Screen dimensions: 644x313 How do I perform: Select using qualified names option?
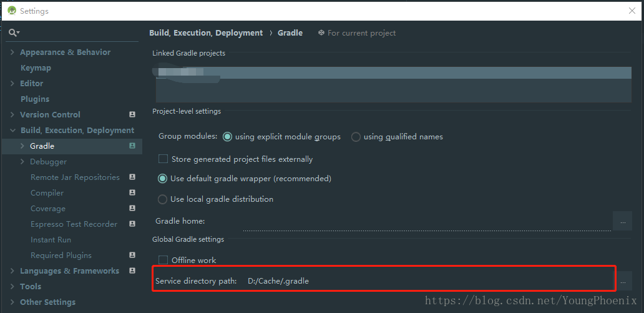pos(356,137)
